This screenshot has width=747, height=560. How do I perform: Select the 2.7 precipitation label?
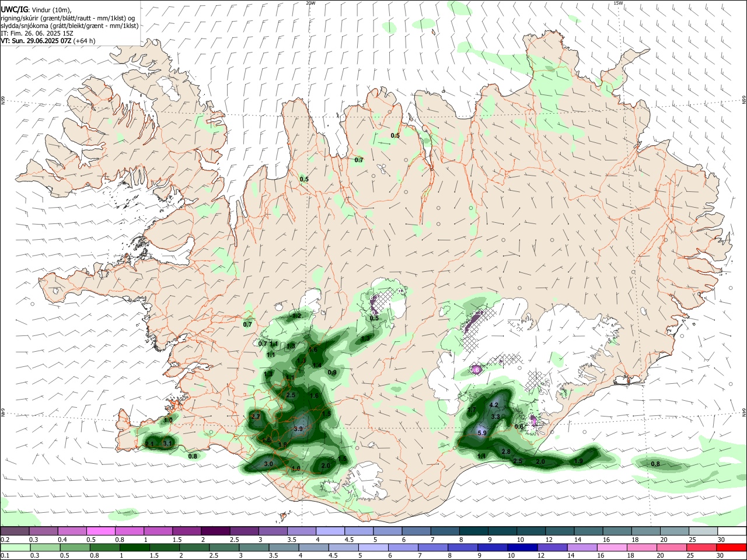coord(256,417)
